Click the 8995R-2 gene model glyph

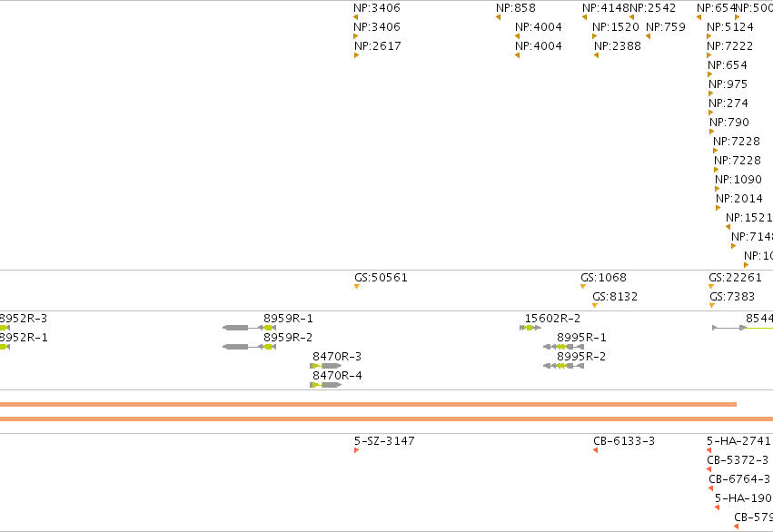point(563,366)
